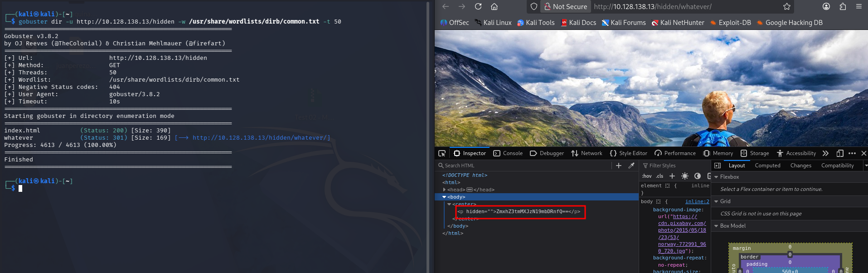Switch to the Network devtools tab

click(587, 153)
